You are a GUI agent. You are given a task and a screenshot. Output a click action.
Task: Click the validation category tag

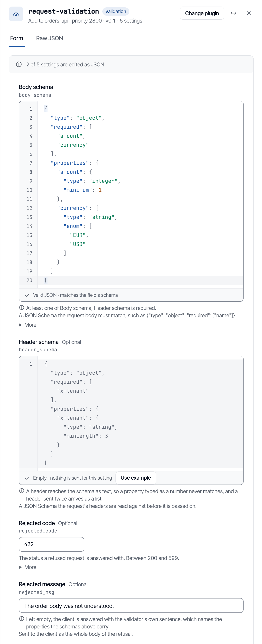coord(116,11)
